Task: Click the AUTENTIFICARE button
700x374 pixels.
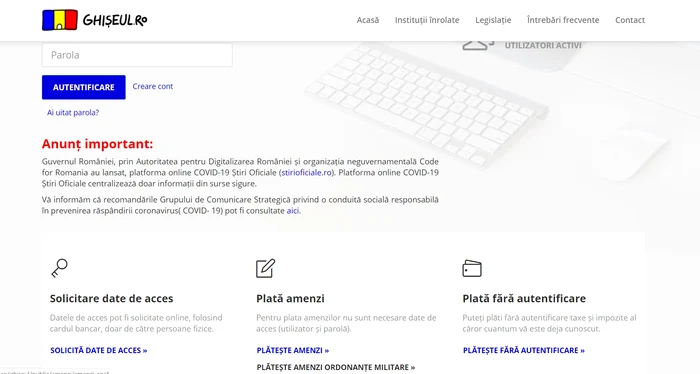Action: (x=83, y=87)
